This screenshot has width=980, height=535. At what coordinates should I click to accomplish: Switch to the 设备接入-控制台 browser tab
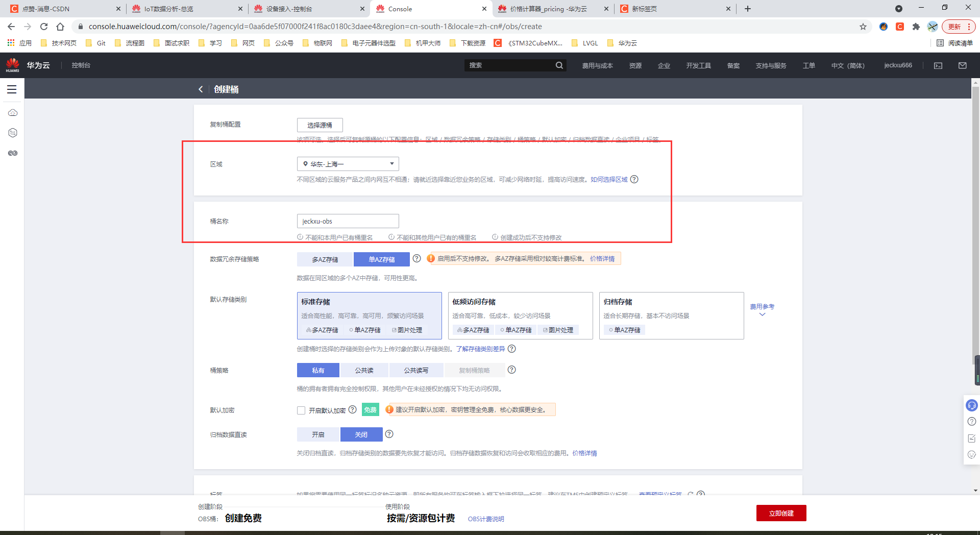click(x=309, y=9)
